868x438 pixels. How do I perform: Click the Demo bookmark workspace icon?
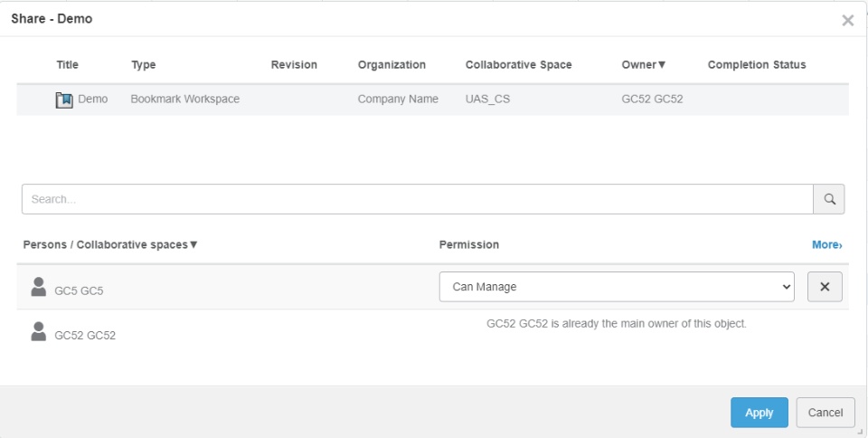64,100
